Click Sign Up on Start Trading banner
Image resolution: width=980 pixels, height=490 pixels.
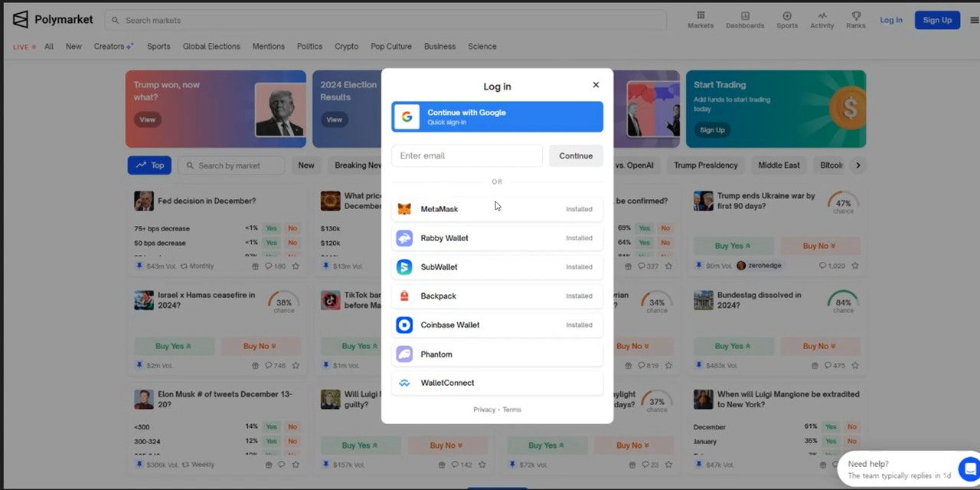(x=712, y=130)
